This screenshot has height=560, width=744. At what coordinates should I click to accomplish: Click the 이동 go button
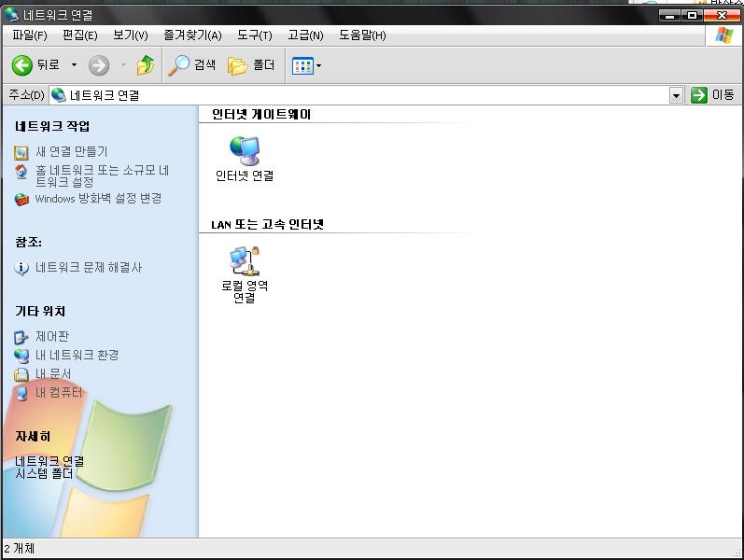coord(712,95)
